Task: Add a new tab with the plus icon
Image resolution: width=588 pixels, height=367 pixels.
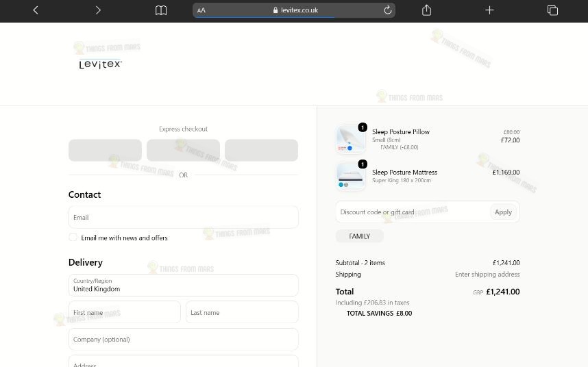Action: pos(489,10)
